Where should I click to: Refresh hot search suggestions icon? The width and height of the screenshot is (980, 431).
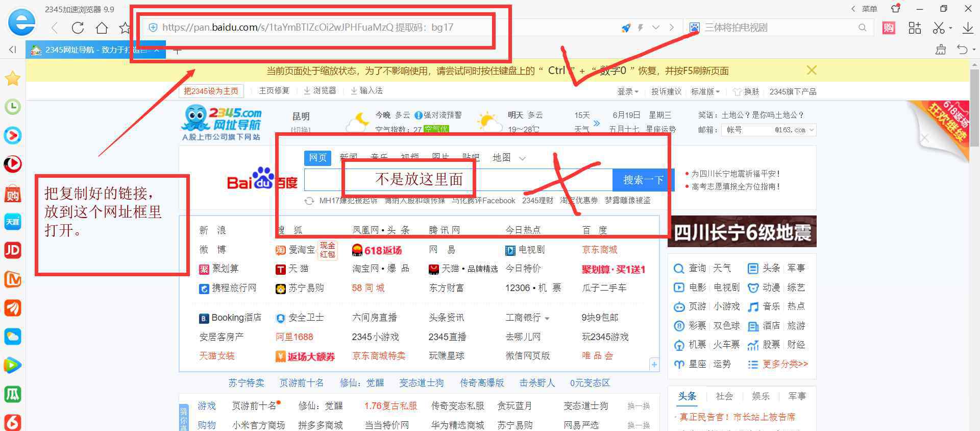tap(309, 201)
